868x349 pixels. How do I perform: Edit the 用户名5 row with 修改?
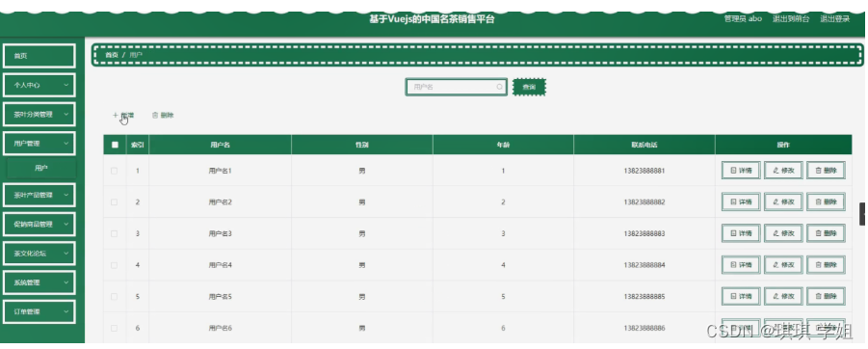point(783,296)
